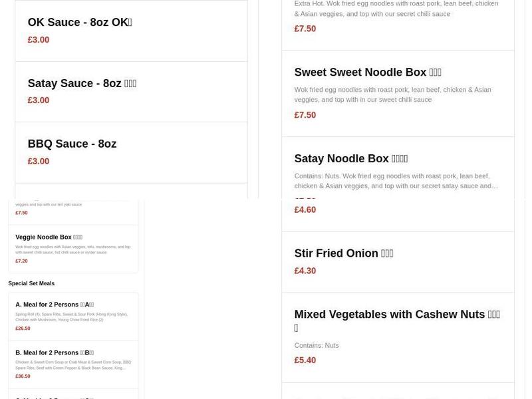The width and height of the screenshot is (532, 399).
Task: Click the Satay Sauce - 8oz listing
Action: (x=81, y=83)
